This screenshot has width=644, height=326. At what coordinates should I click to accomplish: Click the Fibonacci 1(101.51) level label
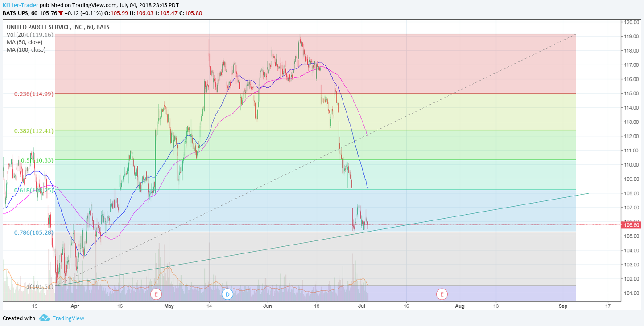pyautogui.click(x=40, y=286)
